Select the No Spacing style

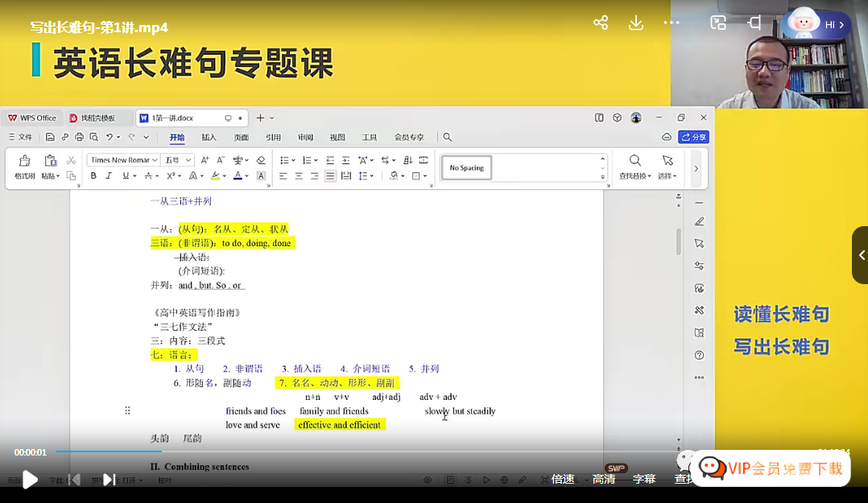(467, 167)
